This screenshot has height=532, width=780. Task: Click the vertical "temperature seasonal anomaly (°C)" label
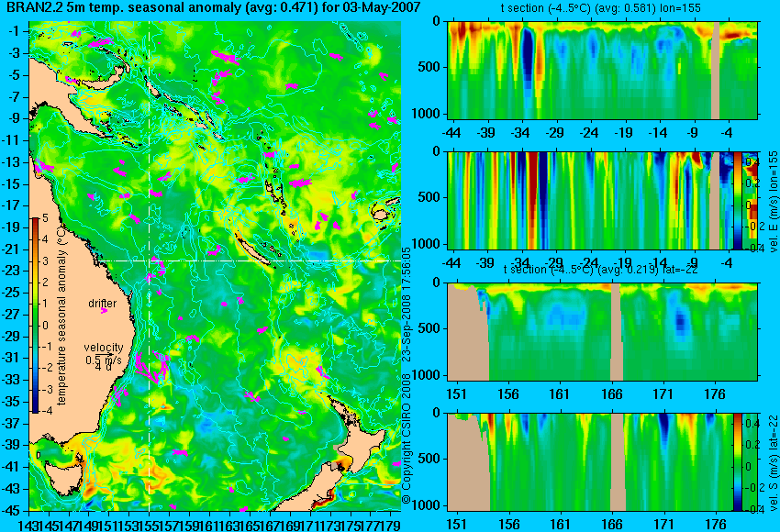tap(61, 316)
